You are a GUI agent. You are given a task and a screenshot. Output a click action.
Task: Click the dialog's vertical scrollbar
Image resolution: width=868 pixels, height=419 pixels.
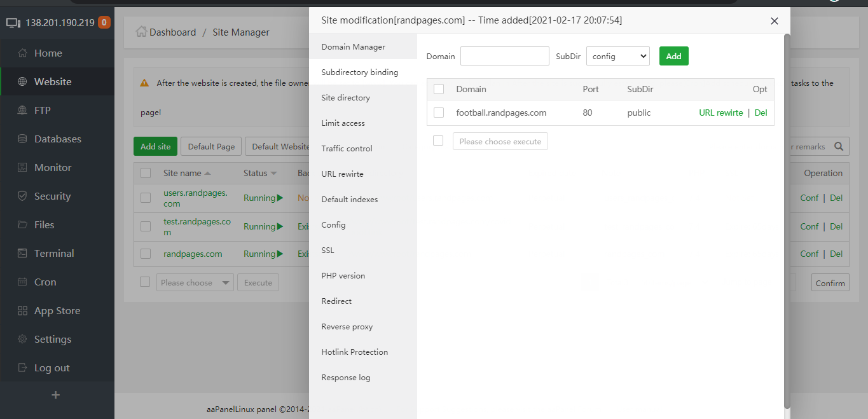click(x=787, y=216)
